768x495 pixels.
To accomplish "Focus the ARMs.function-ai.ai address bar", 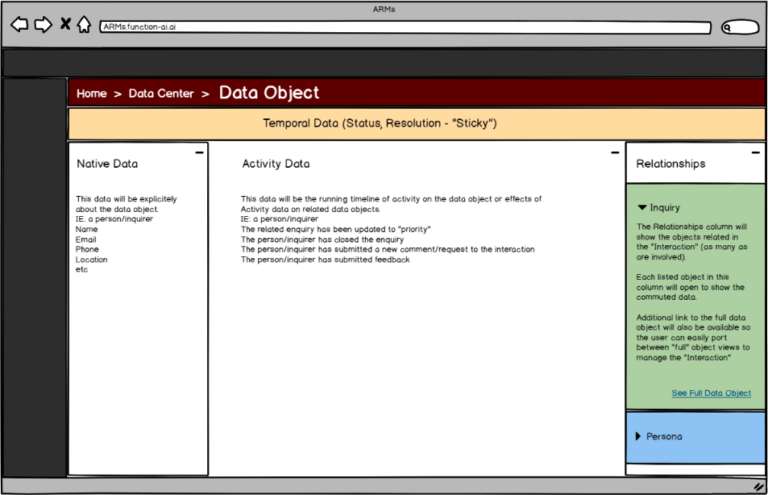I will pos(405,27).
